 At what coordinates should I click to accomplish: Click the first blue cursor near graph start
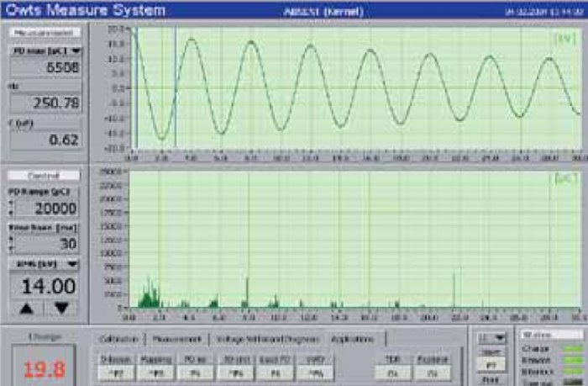coord(136,87)
